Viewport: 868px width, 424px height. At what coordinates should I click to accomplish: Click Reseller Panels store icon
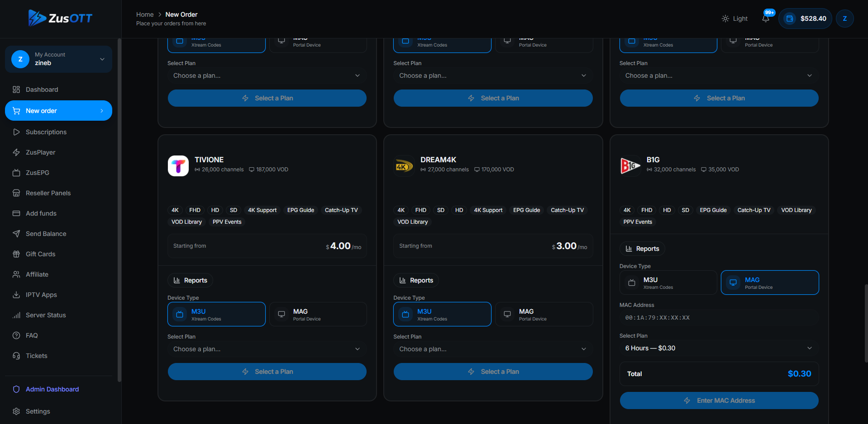coord(16,193)
